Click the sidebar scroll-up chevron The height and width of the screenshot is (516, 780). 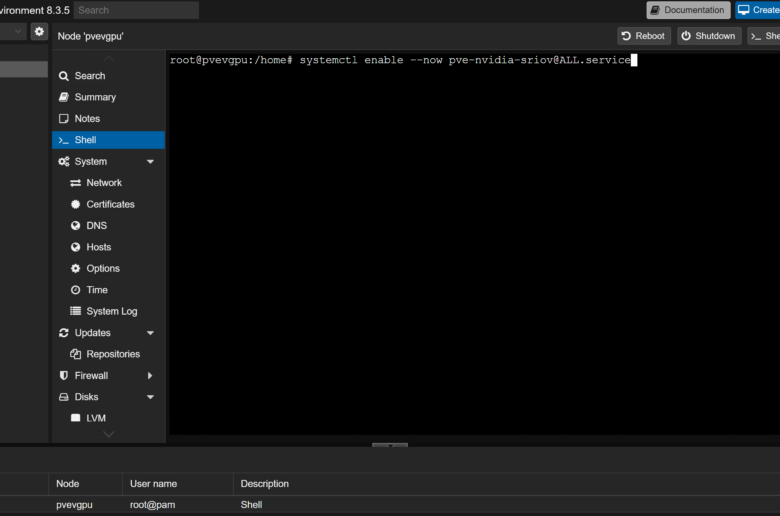108,59
